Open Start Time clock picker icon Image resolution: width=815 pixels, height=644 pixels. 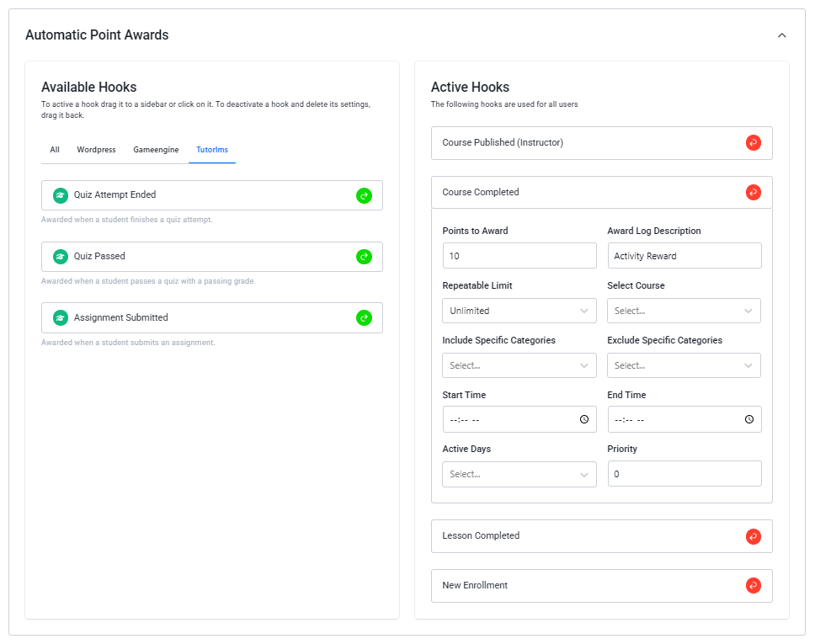coord(584,419)
